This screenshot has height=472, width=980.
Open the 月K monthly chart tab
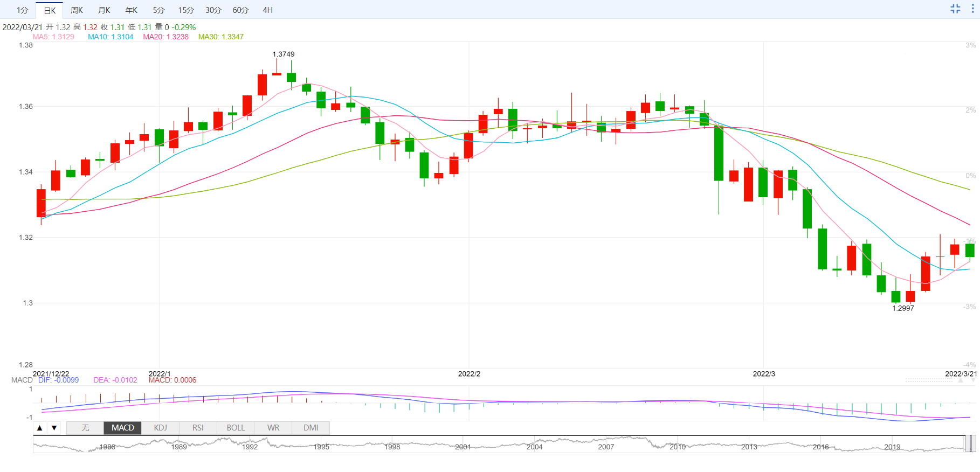[104, 10]
